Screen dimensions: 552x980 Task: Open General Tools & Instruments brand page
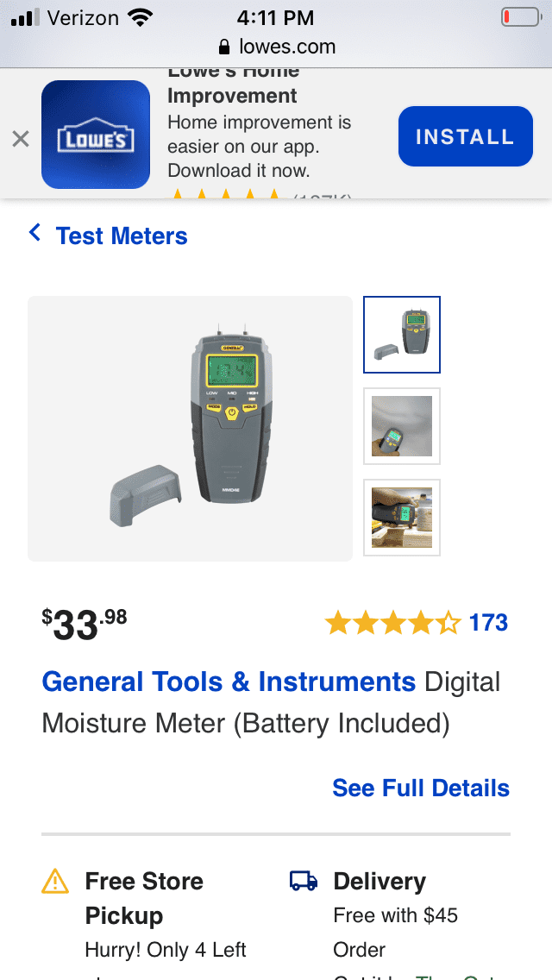[229, 682]
